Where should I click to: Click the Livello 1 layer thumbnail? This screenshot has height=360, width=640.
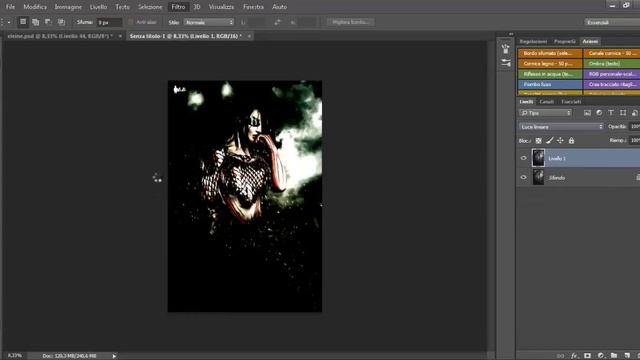pyautogui.click(x=538, y=158)
